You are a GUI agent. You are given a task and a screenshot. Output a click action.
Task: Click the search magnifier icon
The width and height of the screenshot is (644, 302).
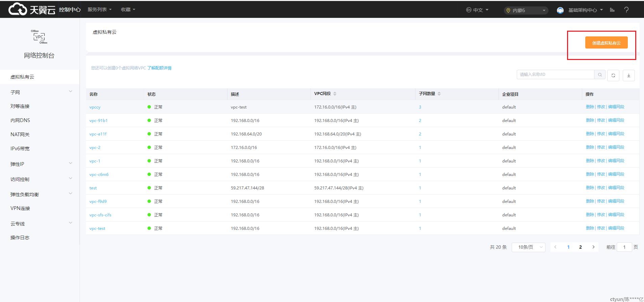point(600,75)
